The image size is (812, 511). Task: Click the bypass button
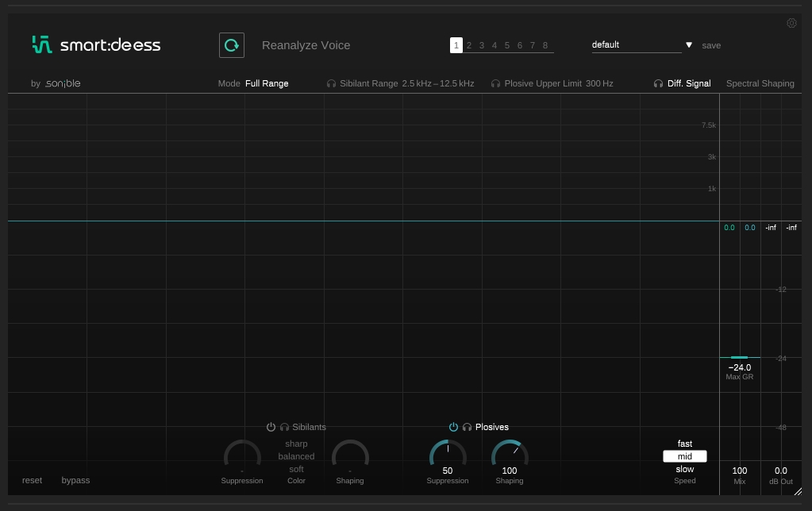(75, 481)
